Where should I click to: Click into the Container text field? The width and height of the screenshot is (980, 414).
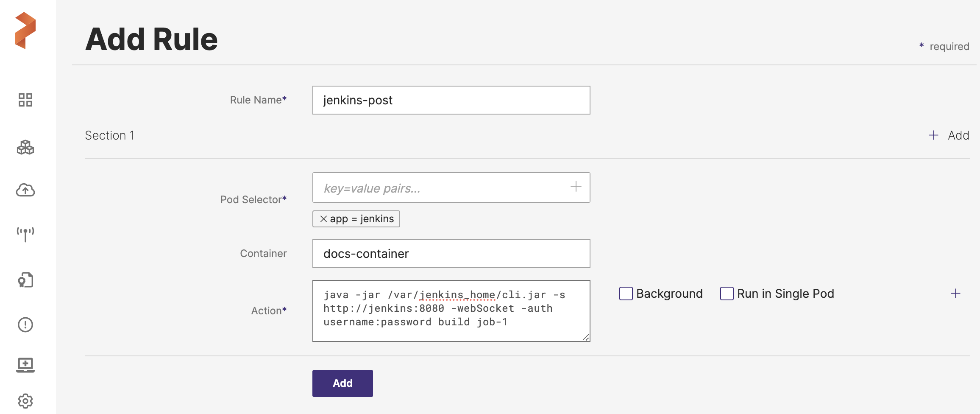(x=451, y=254)
